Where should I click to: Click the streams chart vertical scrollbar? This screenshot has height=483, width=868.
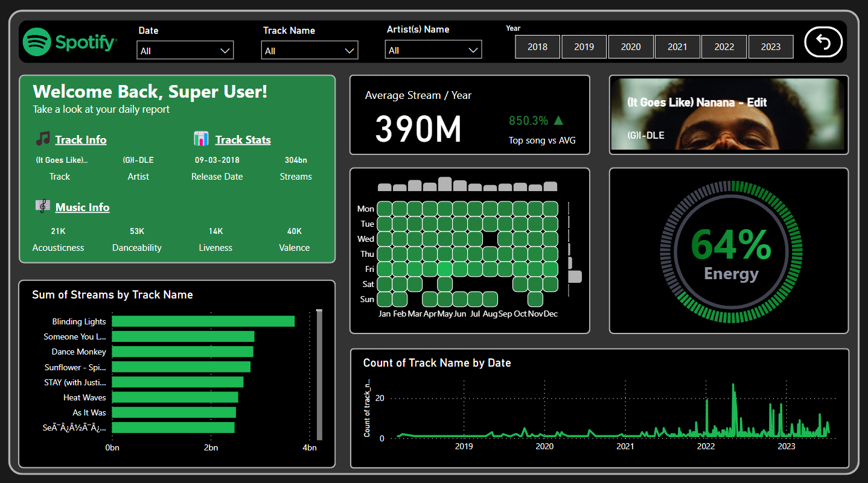tap(319, 375)
